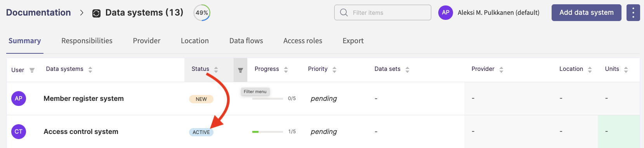Click into the Filter items search field
This screenshot has width=644, height=148.
pos(383,12)
